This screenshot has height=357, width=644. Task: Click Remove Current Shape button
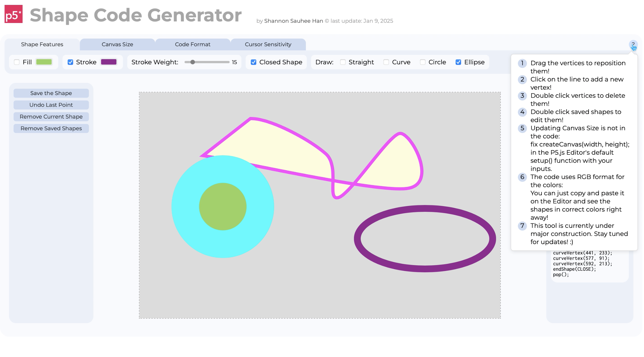pyautogui.click(x=51, y=117)
